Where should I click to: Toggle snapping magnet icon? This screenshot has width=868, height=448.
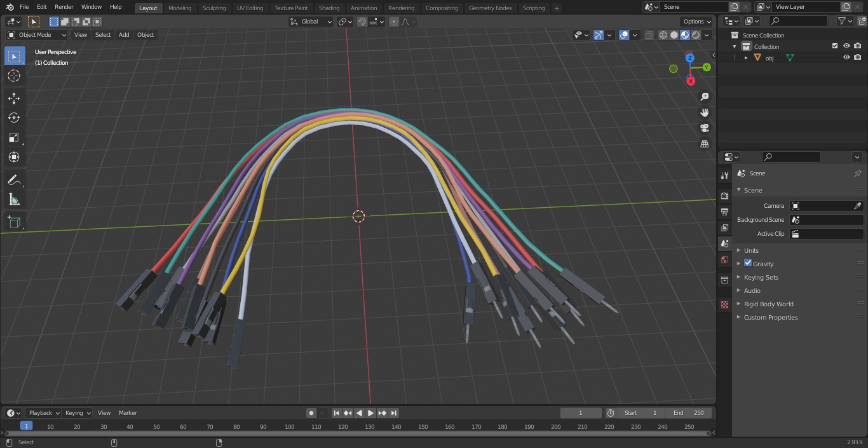click(x=362, y=22)
